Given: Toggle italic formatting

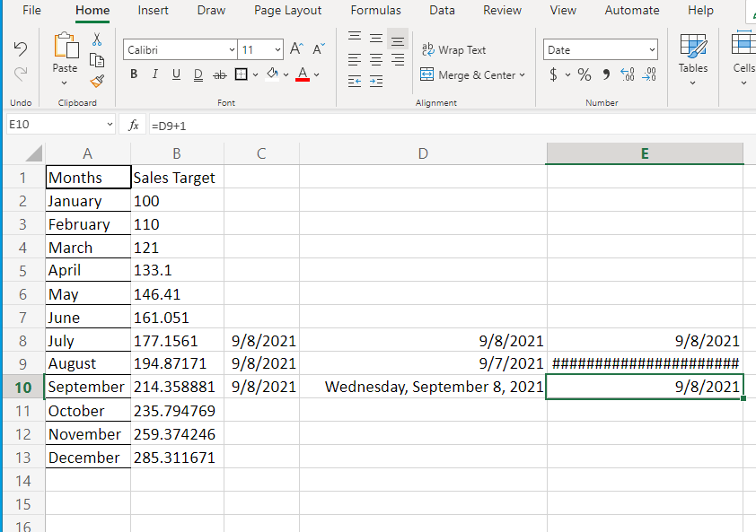Looking at the screenshot, I should [x=154, y=74].
